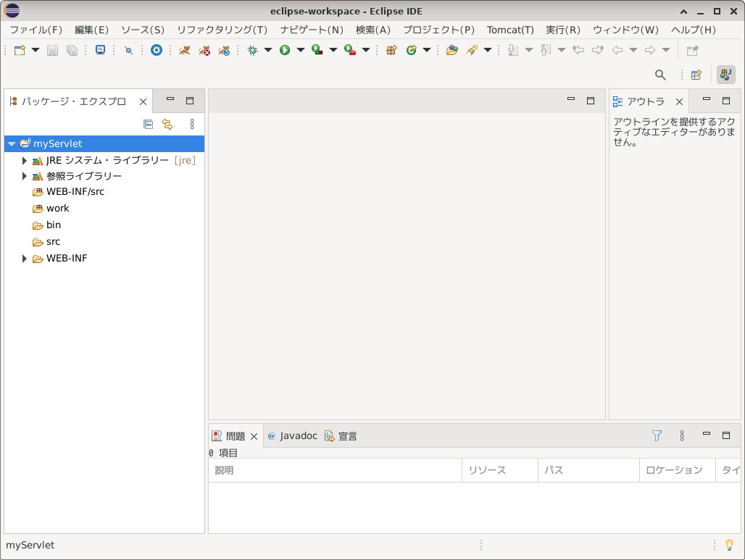Open the Coverage dropdown arrow
Screen dimensions: 745x560
[333, 50]
